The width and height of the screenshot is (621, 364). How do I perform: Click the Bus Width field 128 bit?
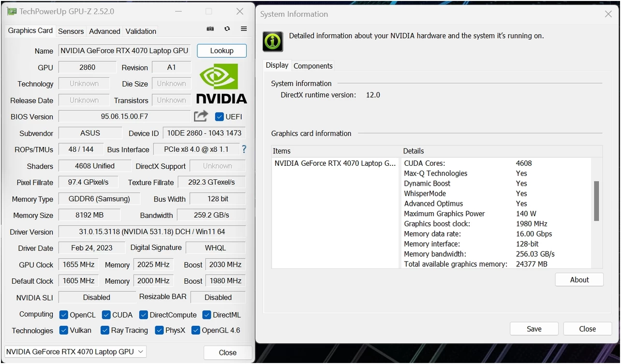[218, 199]
